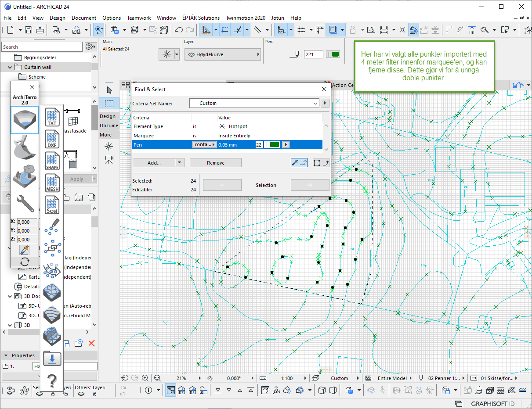Click the ArchiTerra download folder icon
Screen dimensions: 532x409
tap(52, 359)
